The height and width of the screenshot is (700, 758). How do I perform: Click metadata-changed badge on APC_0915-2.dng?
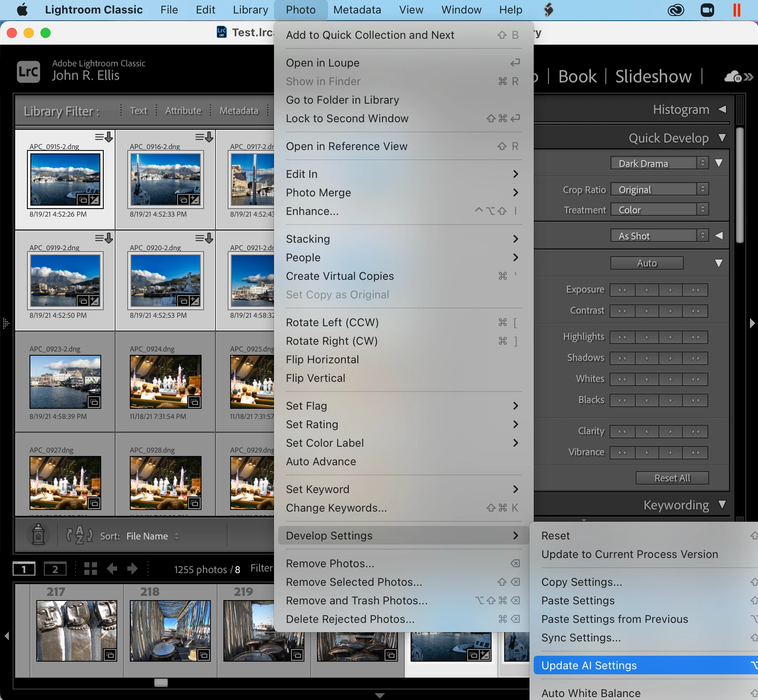(104, 137)
